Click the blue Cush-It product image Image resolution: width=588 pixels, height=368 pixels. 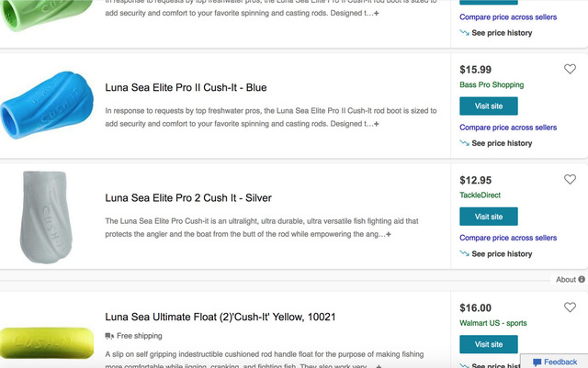click(46, 106)
